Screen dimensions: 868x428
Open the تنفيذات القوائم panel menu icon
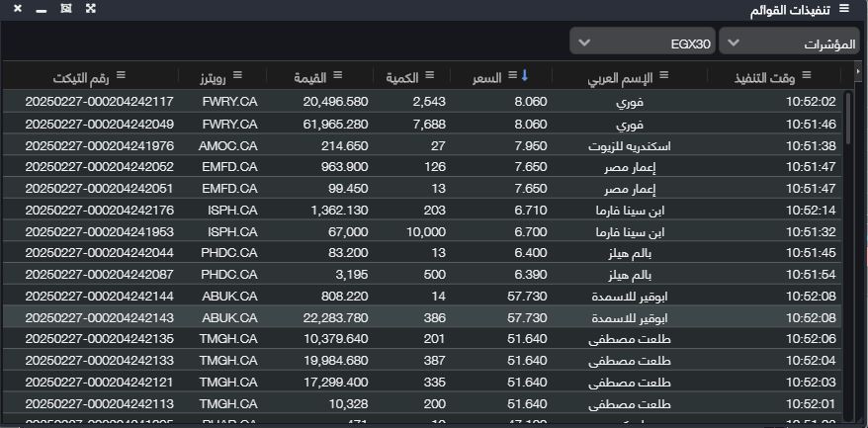point(843,8)
